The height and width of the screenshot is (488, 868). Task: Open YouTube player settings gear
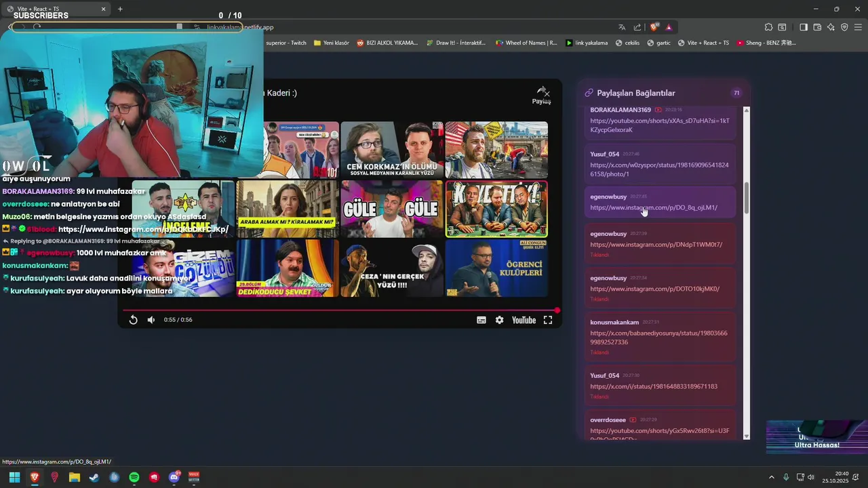pyautogui.click(x=499, y=320)
